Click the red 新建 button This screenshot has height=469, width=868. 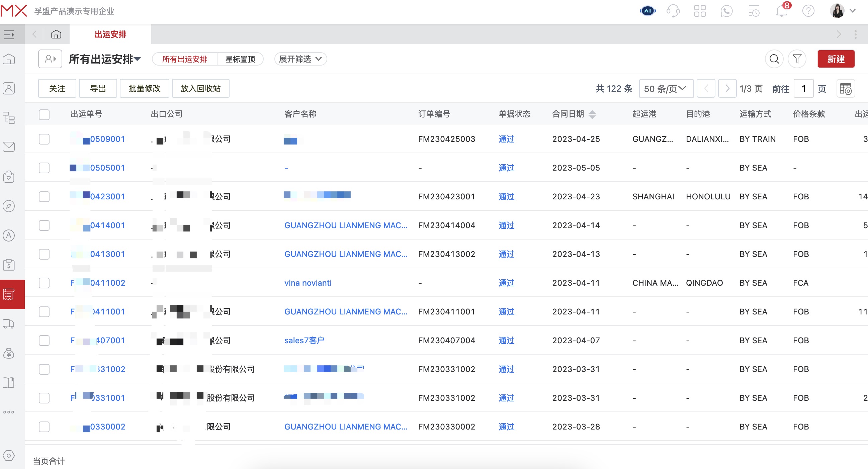[x=836, y=59]
